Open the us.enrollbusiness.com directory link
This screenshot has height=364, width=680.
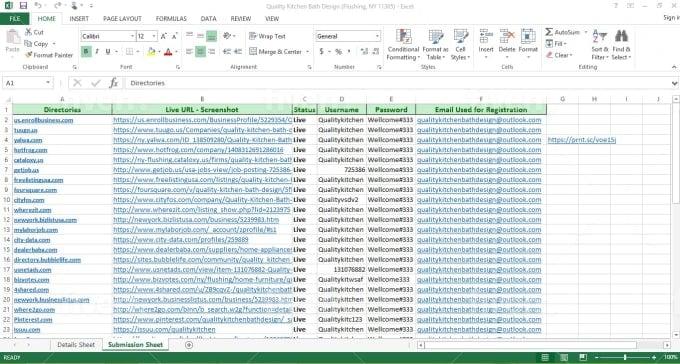[x=43, y=120]
